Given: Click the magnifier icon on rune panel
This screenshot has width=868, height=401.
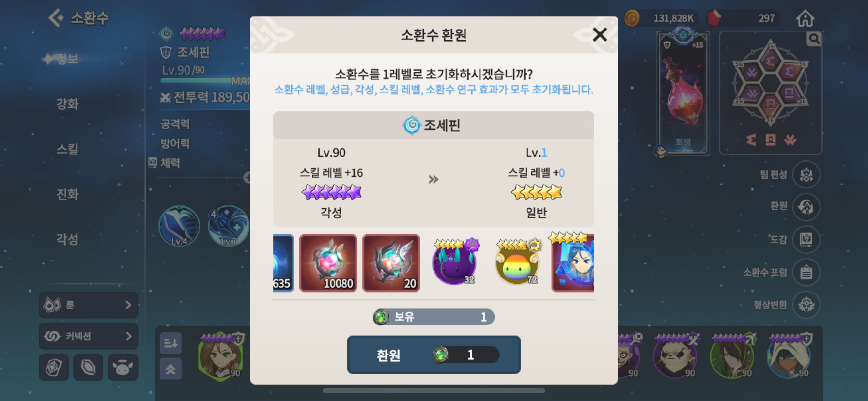Looking at the screenshot, I should [x=814, y=39].
